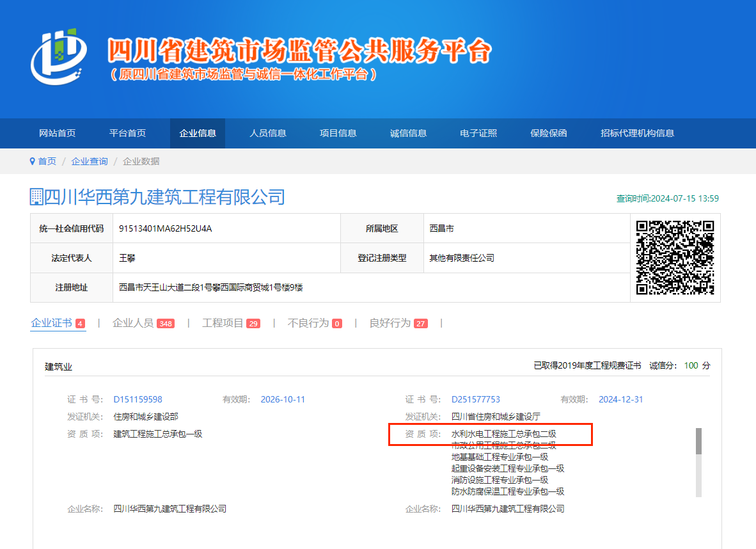Open 人员信息 navigation item
Screen dimensions: 756x549
267,133
